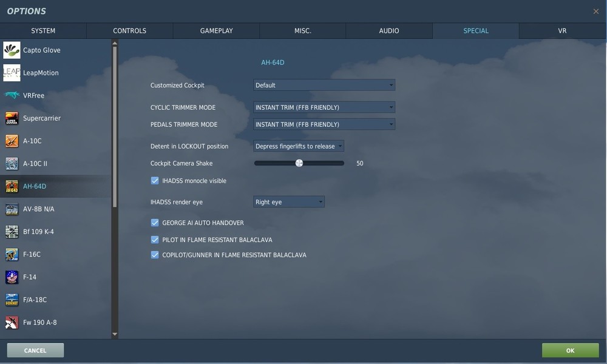The width and height of the screenshot is (607, 364).
Task: Select the LeapMotion list label
Action: 41,73
